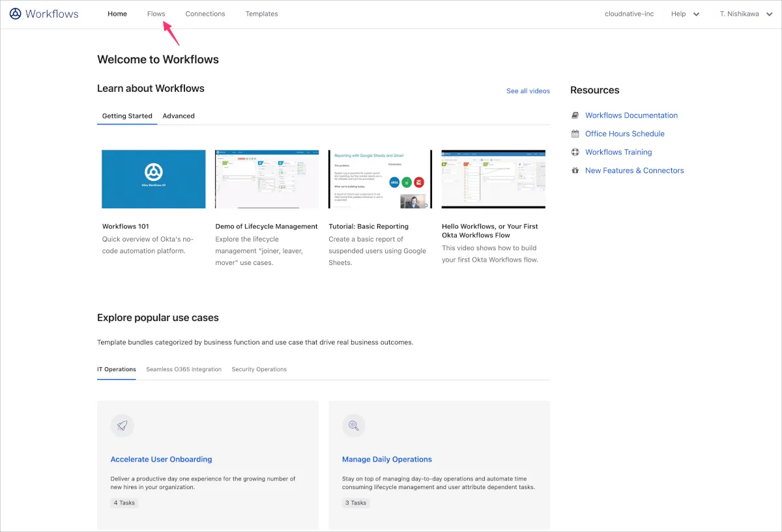
Task: Select the Seamless O365 Integration tab
Action: [x=184, y=369]
